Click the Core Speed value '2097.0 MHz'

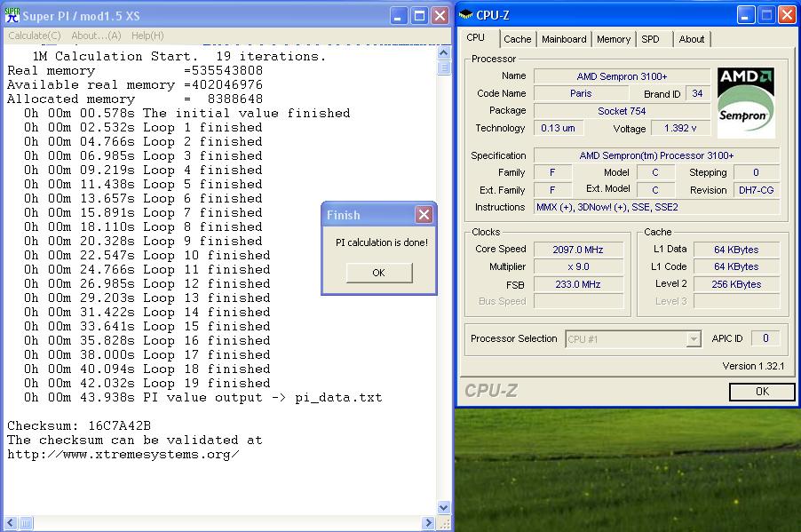point(578,250)
